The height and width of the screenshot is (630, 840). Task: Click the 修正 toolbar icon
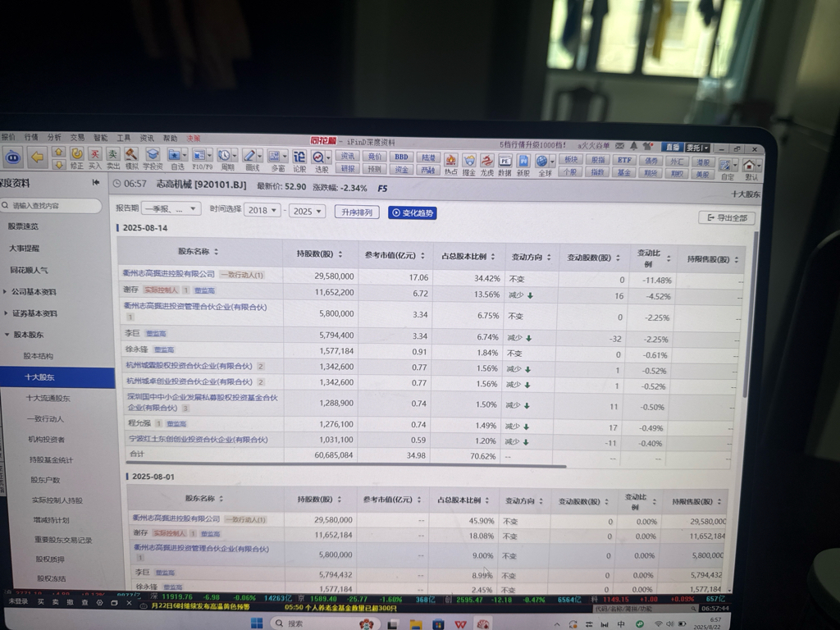(x=76, y=157)
